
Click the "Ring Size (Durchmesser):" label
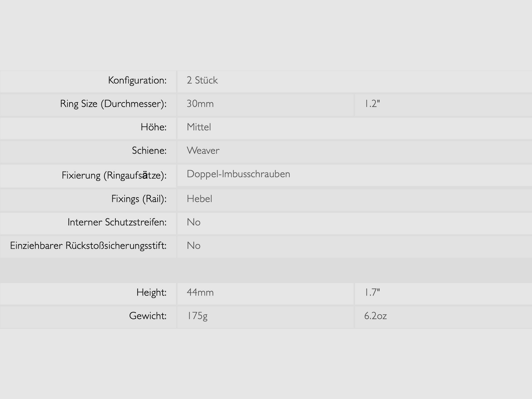113,104
